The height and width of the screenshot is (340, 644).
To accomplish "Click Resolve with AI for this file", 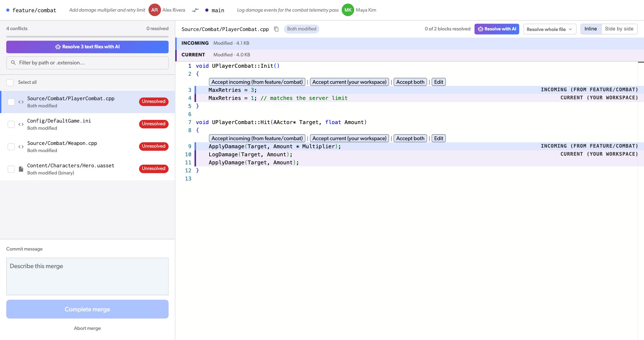I will point(497,29).
